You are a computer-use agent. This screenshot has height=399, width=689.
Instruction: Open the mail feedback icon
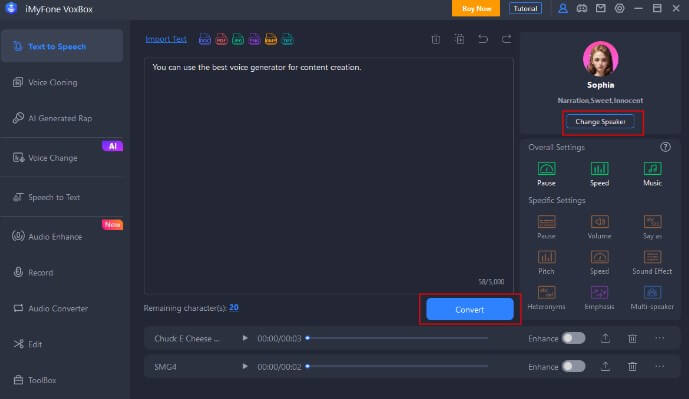tap(600, 8)
